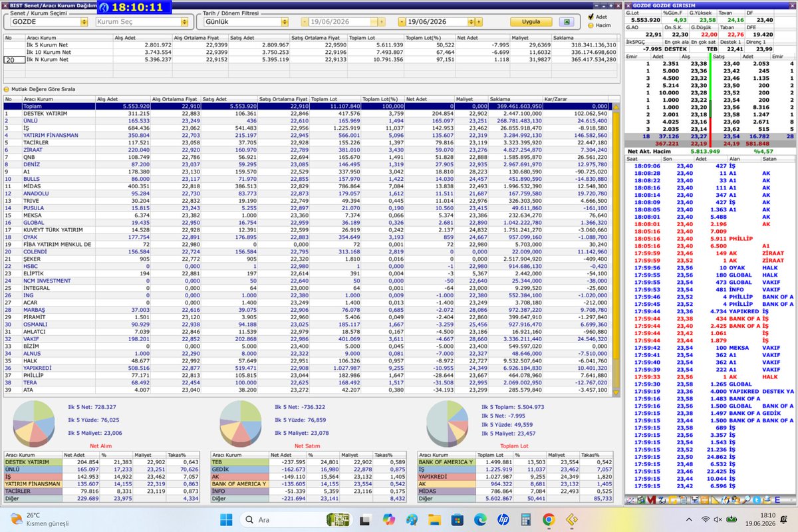Select the ZİRAAT broker row
The image size is (798, 532).
[306, 150]
